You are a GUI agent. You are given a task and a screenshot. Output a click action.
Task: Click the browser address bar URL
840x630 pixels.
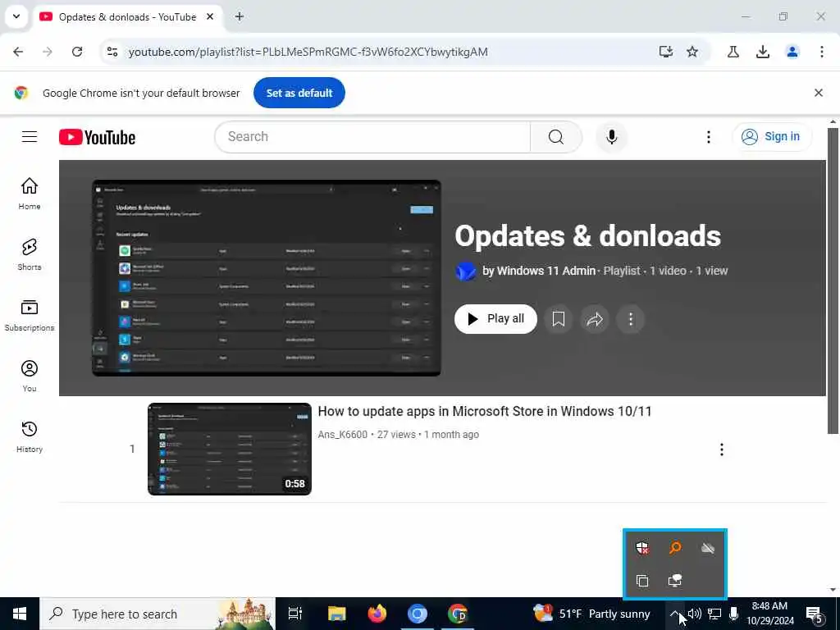[308, 52]
